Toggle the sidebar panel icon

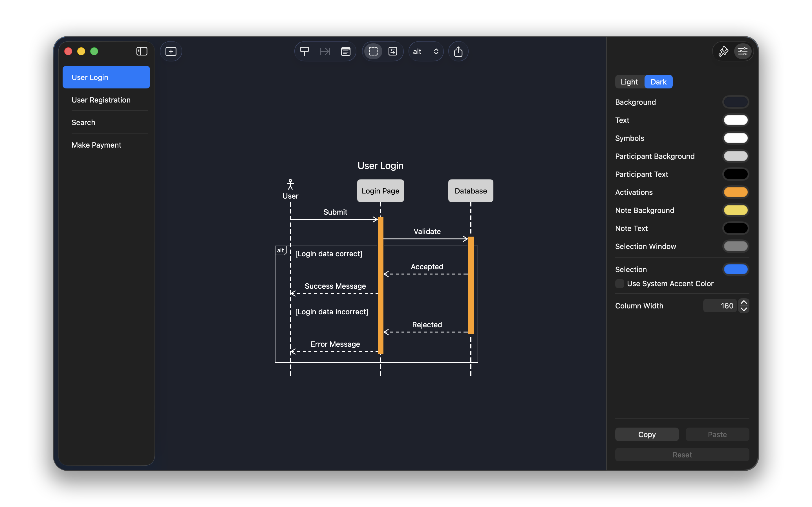coord(142,51)
